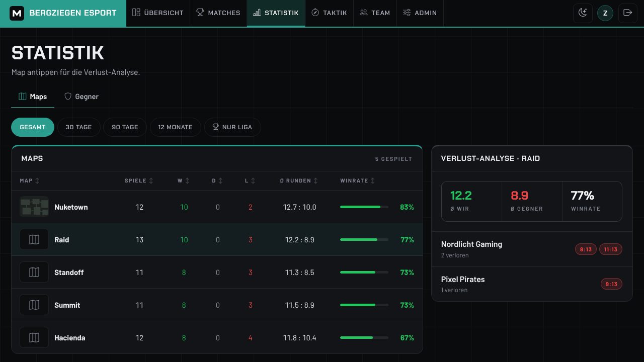This screenshot has width=644, height=362.
Task: Click the Bergziegen Esport logo icon
Action: (x=18, y=13)
